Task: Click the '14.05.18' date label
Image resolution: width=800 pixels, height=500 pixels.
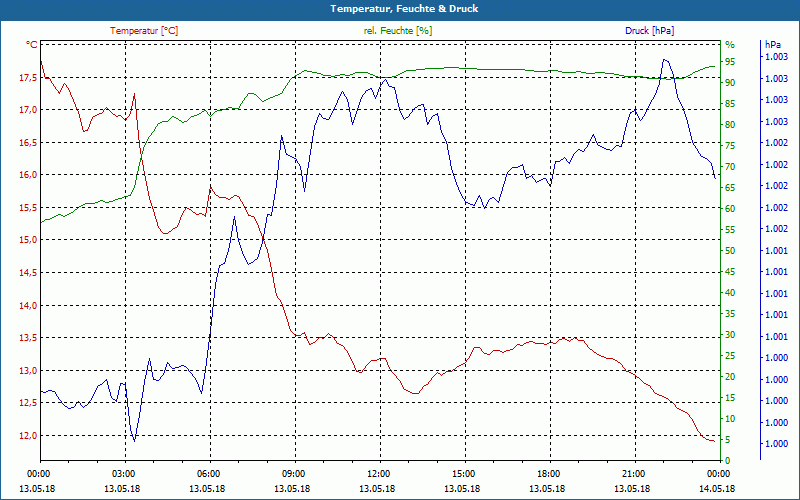Action: 717,488
